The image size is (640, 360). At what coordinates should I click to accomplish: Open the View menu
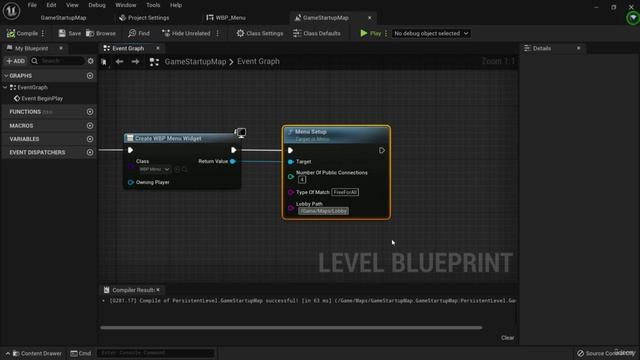[x=72, y=5]
